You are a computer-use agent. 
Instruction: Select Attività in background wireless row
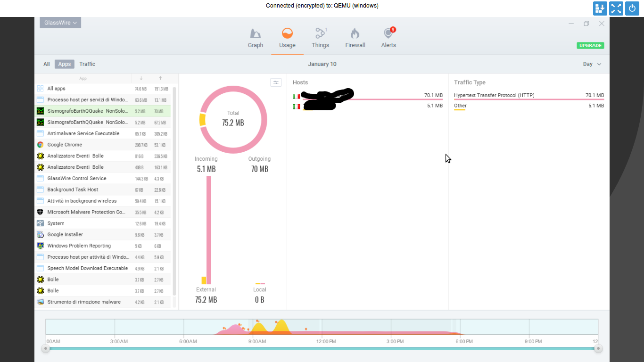[103, 201]
